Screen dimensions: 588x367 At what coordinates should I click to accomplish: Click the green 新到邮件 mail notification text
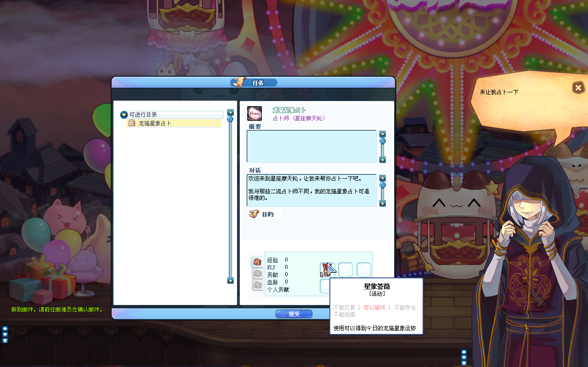[57, 310]
